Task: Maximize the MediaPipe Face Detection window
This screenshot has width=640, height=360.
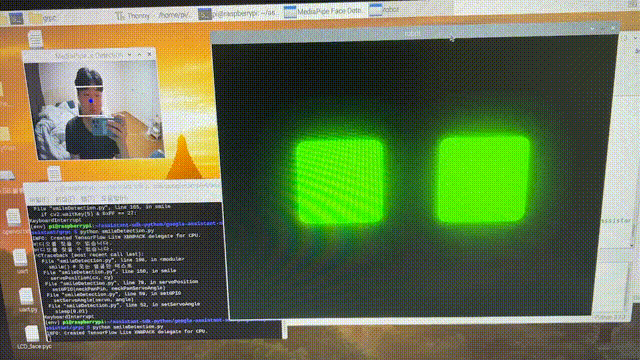Action: [139, 54]
